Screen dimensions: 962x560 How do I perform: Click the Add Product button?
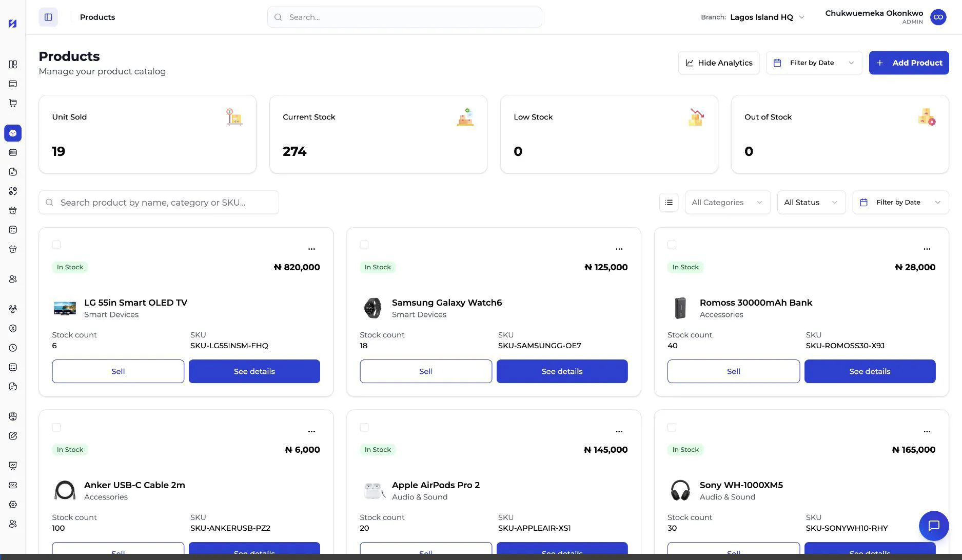click(x=909, y=63)
